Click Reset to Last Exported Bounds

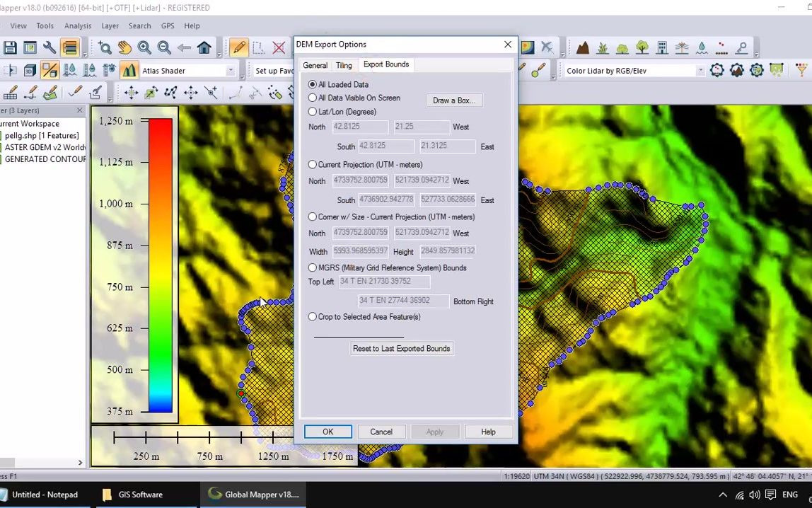401,348
